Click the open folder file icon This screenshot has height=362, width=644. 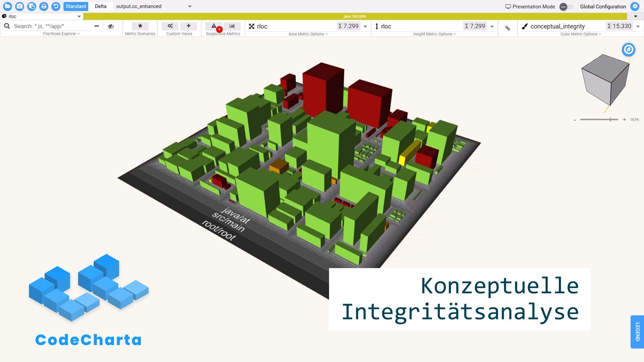7,6
